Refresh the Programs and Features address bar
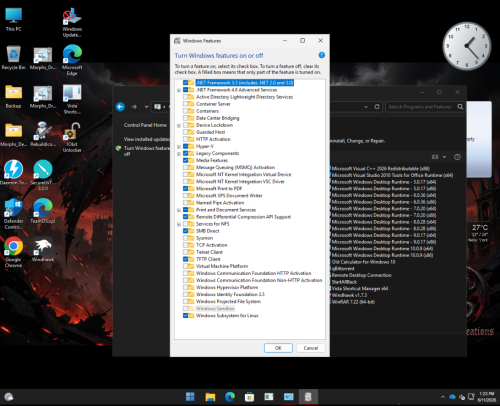Viewport: 500px width, 406px height. point(377,107)
